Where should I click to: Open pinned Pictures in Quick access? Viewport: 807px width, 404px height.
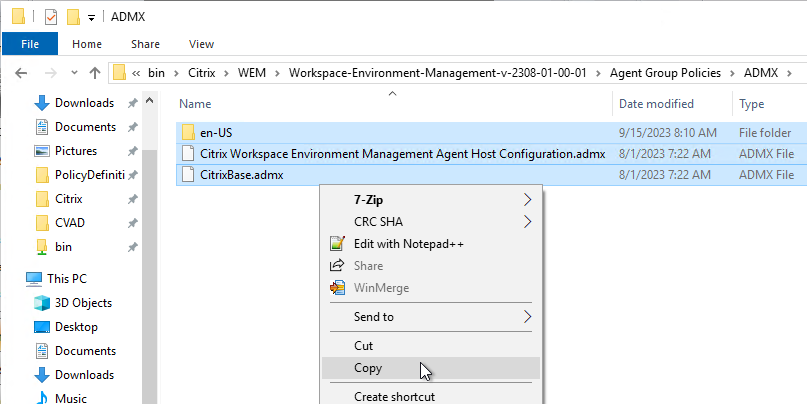(x=76, y=151)
